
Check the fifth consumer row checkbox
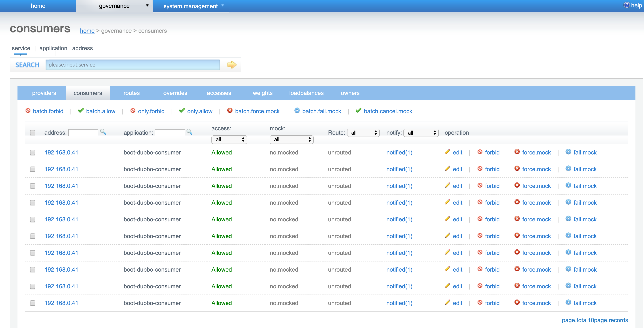pyautogui.click(x=32, y=219)
